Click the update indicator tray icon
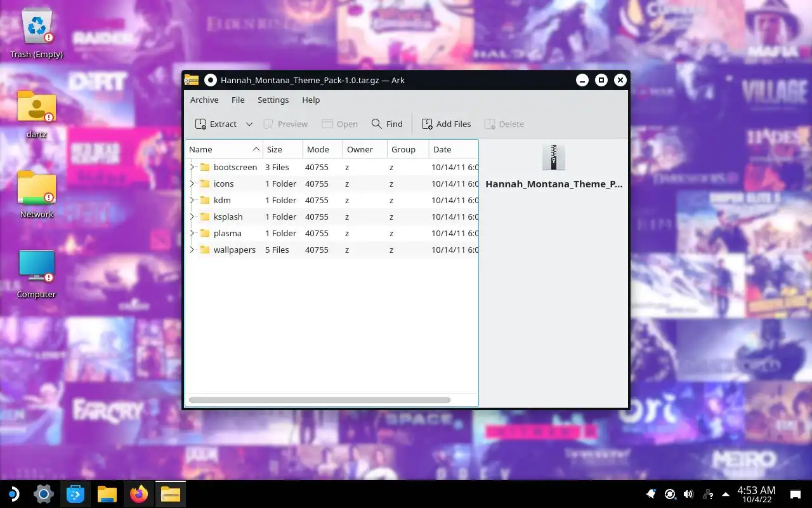The width and height of the screenshot is (812, 508). tap(670, 494)
